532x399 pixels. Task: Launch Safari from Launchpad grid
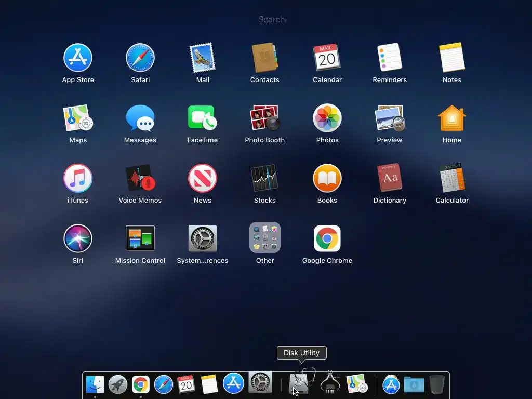click(140, 58)
